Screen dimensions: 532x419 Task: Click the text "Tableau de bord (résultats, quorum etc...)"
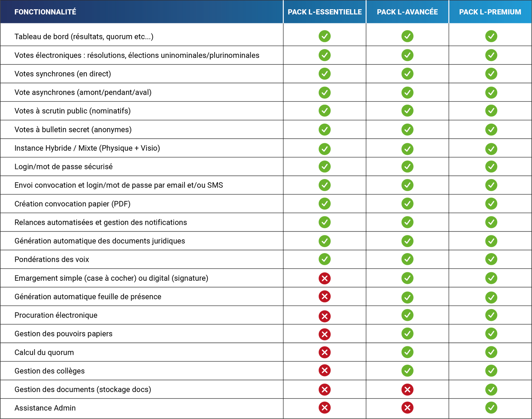tap(84, 37)
